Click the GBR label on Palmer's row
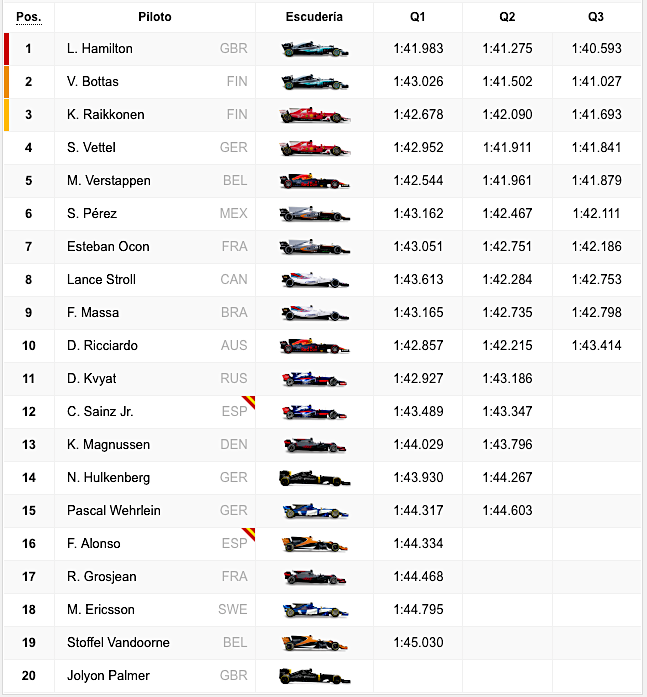Screen dimensions: 647x697 [x=233, y=676]
